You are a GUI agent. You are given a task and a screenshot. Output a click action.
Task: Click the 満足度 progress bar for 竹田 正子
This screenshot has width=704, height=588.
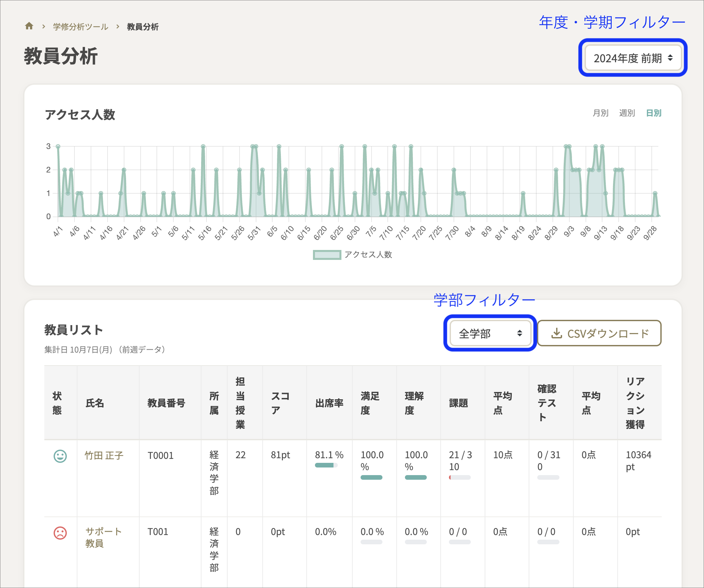[x=372, y=477]
